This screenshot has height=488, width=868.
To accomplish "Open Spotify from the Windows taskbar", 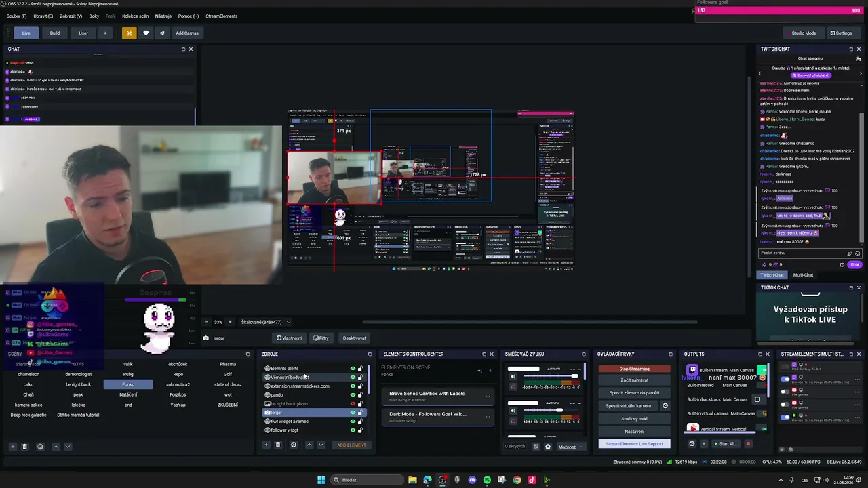I will pos(487,480).
